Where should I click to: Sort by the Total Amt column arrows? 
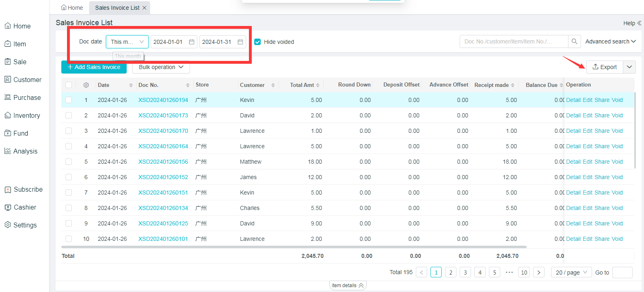[x=318, y=85]
